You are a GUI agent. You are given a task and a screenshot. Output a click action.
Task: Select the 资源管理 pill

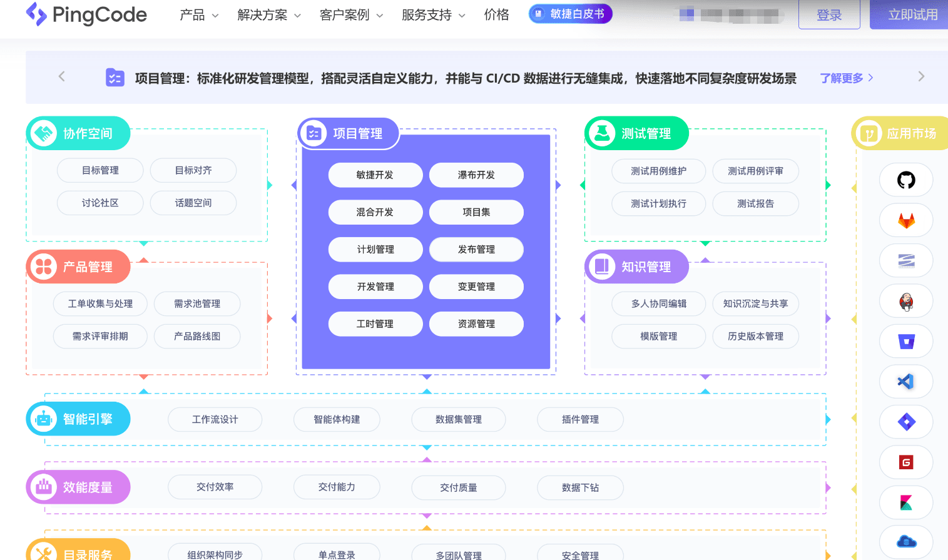[476, 323]
